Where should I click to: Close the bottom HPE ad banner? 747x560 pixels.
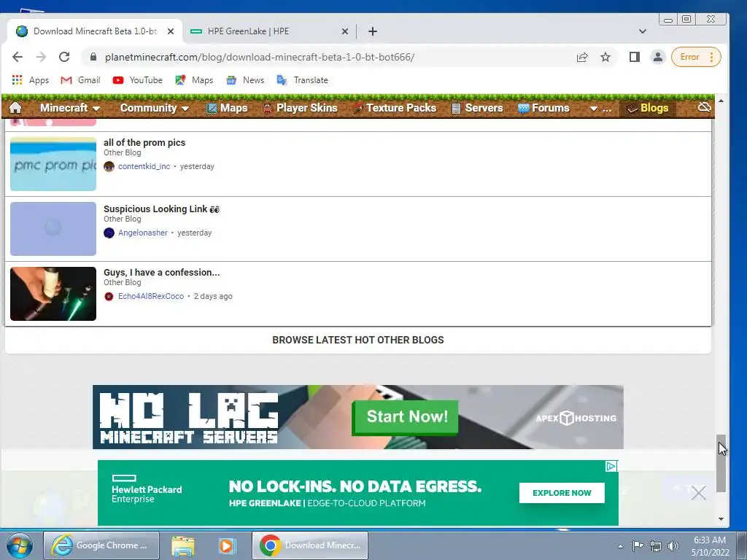click(698, 493)
